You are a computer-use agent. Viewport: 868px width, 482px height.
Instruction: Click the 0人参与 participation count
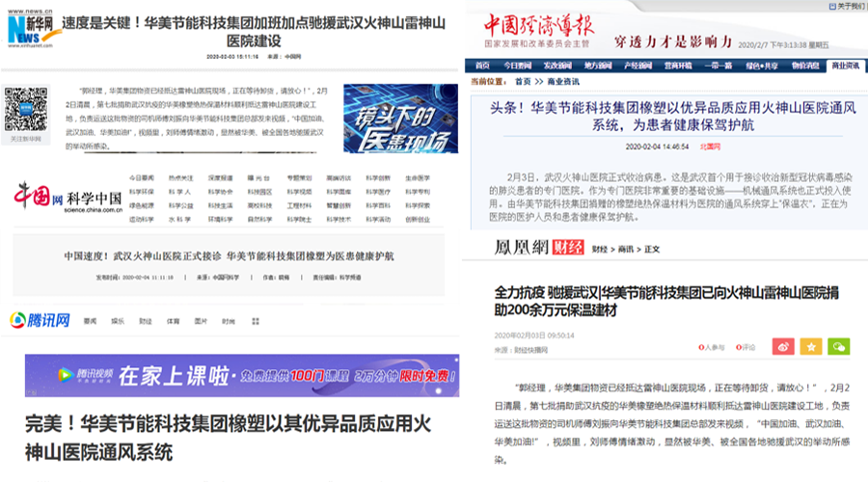coord(712,348)
